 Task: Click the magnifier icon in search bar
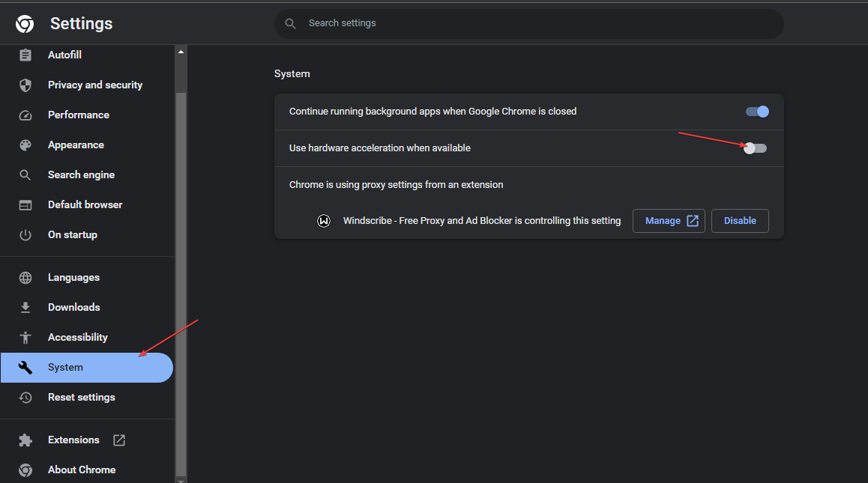290,23
